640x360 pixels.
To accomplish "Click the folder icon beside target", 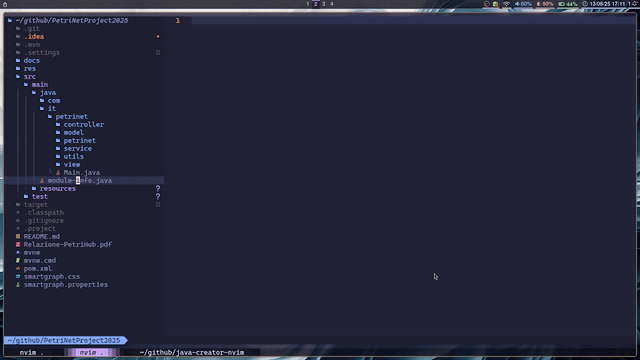I will click(18, 204).
